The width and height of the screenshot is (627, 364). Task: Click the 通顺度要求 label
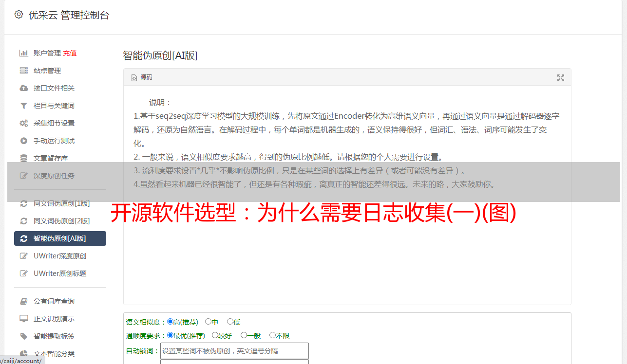pyautogui.click(x=145, y=336)
